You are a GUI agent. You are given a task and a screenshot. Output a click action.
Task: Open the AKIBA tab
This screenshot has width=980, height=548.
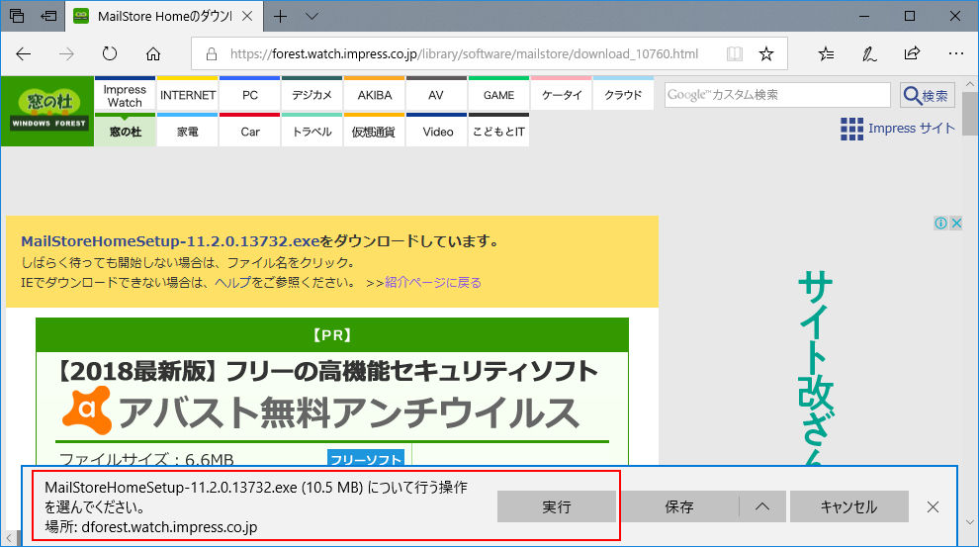pyautogui.click(x=375, y=94)
